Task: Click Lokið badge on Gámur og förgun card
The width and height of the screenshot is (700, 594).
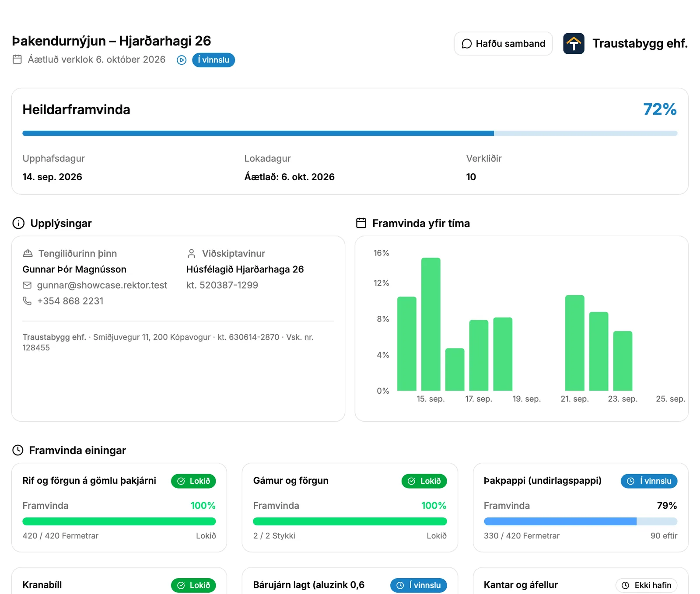Action: tap(424, 481)
